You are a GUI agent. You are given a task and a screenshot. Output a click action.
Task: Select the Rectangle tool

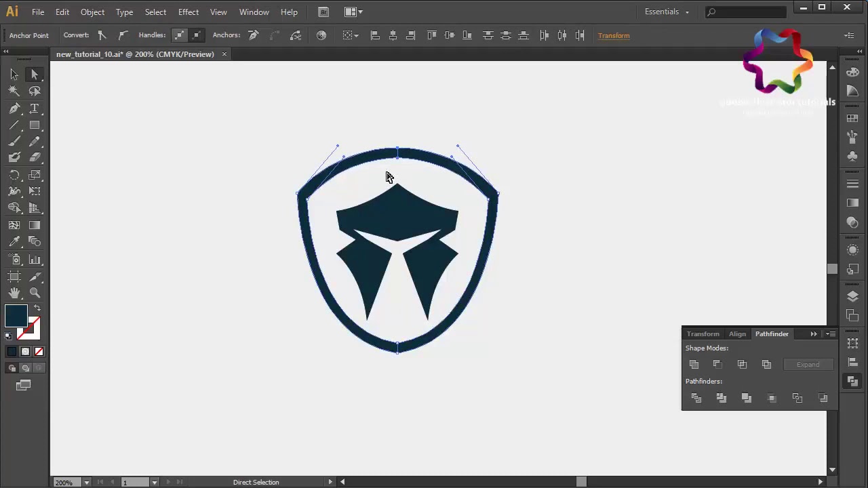[x=35, y=125]
